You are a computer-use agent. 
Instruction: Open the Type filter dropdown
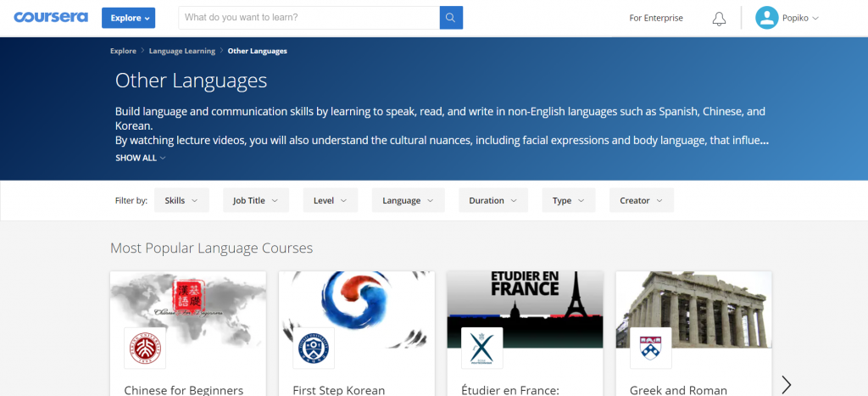(569, 200)
